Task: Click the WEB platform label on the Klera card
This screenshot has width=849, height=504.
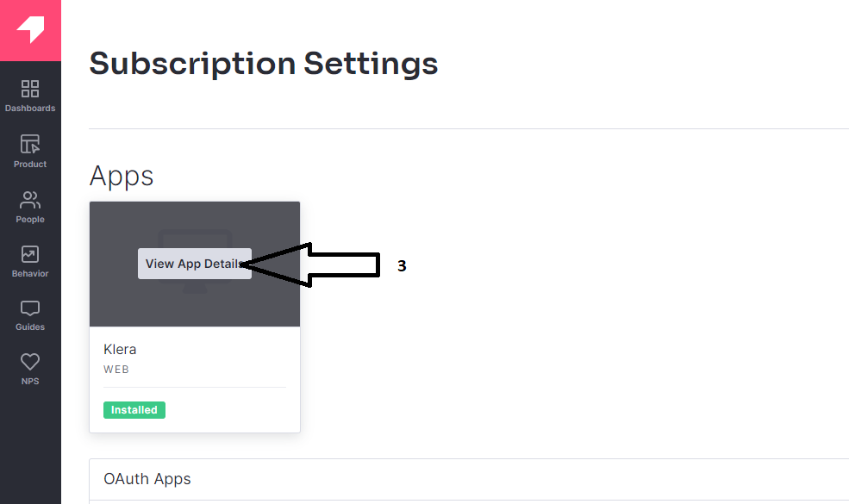Action: point(116,370)
